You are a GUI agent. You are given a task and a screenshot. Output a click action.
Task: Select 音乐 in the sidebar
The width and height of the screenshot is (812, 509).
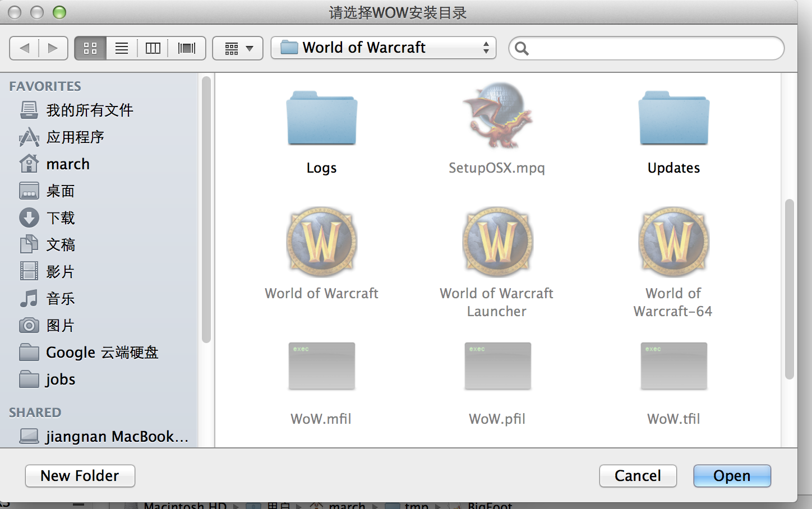[x=48, y=298]
